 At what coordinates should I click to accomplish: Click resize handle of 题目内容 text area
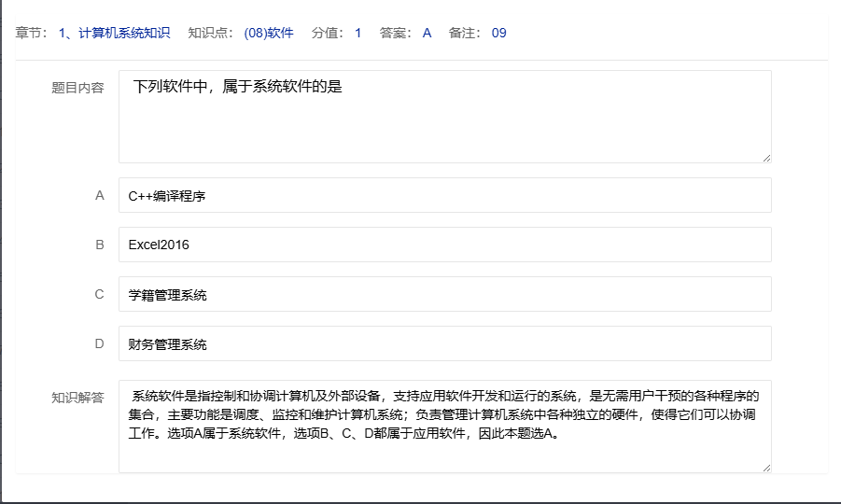766,158
